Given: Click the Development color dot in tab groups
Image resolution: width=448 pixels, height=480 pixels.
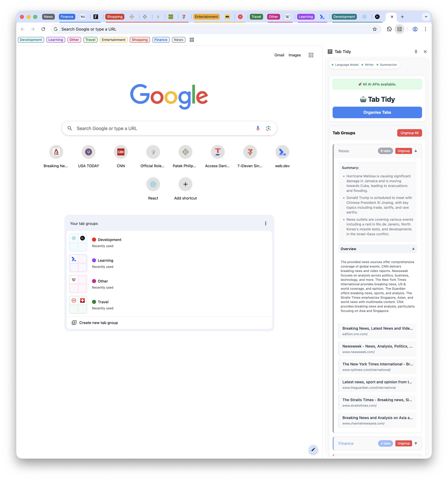Looking at the screenshot, I should click(x=94, y=240).
